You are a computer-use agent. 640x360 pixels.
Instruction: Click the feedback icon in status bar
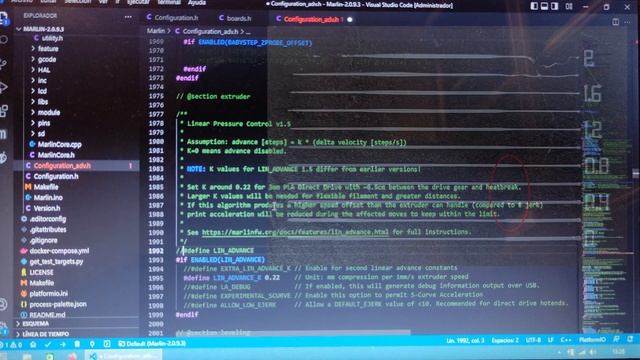[616, 340]
